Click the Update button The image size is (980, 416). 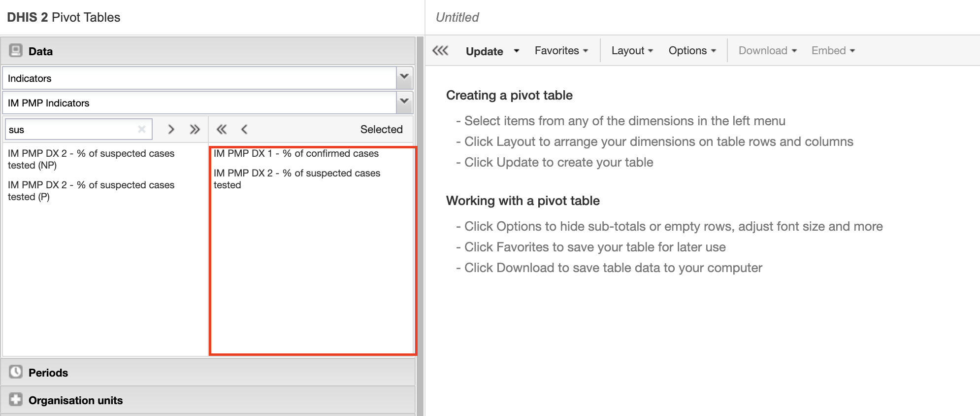pyautogui.click(x=485, y=51)
